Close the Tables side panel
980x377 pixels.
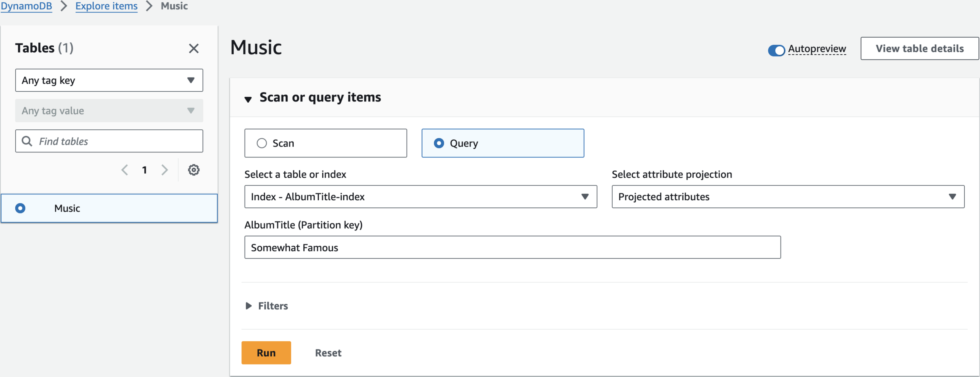(194, 49)
